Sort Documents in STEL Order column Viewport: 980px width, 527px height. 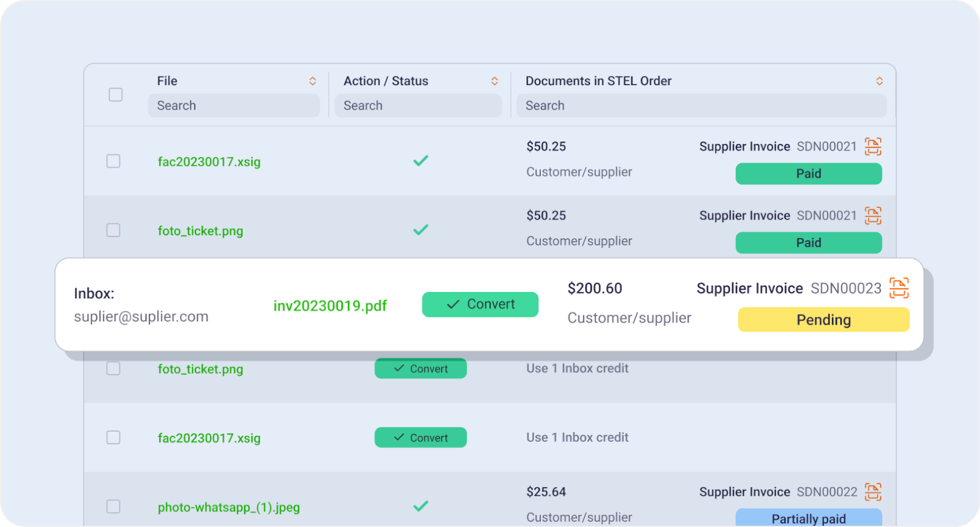click(879, 81)
